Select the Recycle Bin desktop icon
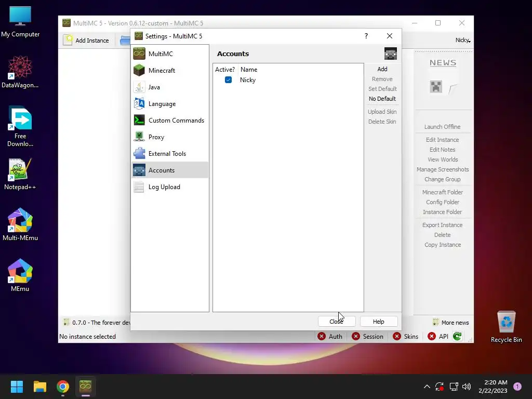The width and height of the screenshot is (532, 399). point(506,327)
